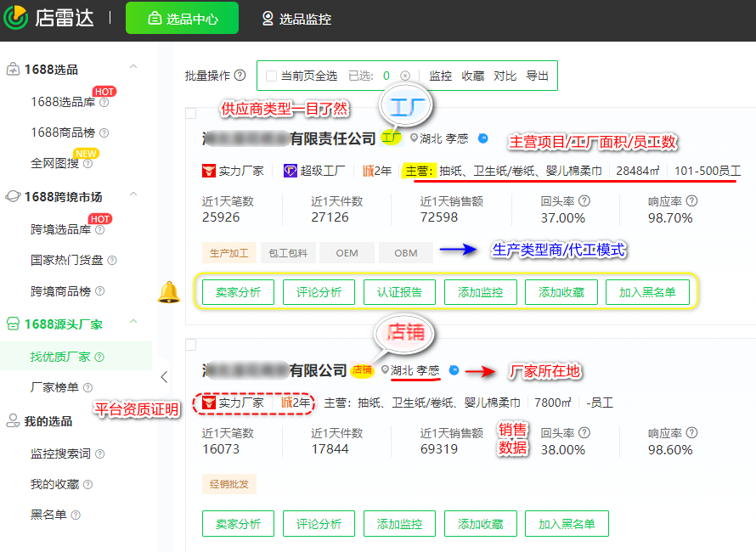
Task: Click the yellow notification bell icon
Action: [171, 293]
